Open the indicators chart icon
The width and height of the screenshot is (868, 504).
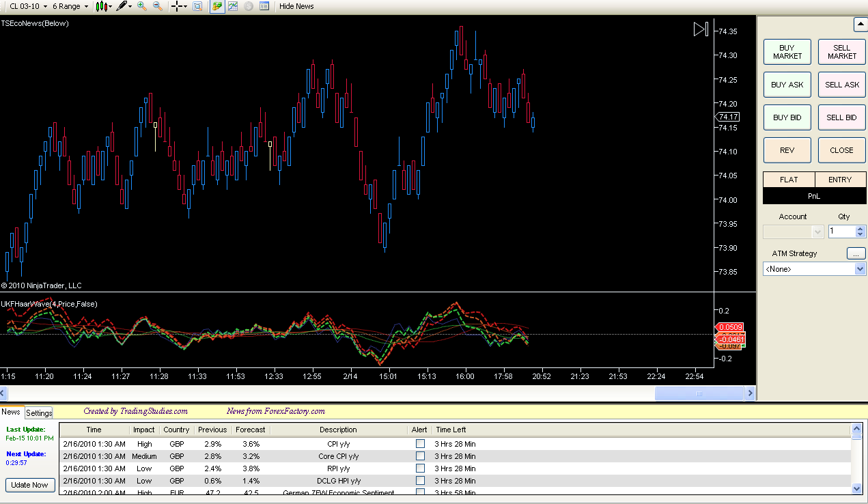233,6
